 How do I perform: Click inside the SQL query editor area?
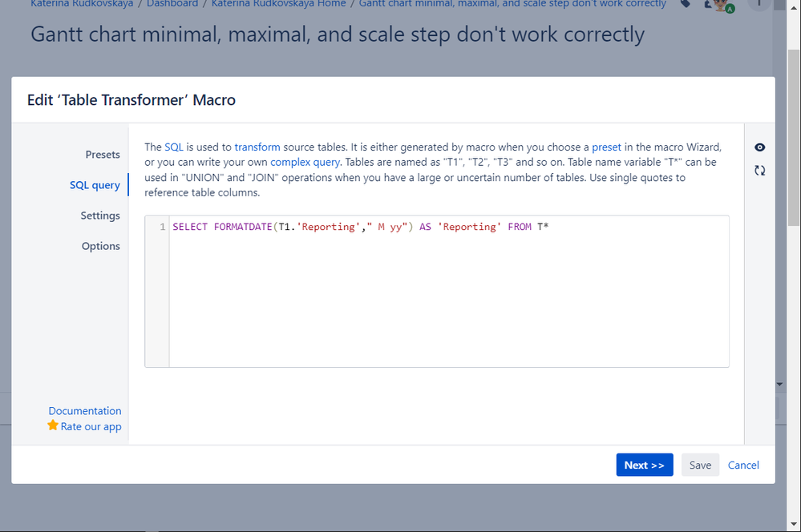tap(437, 291)
